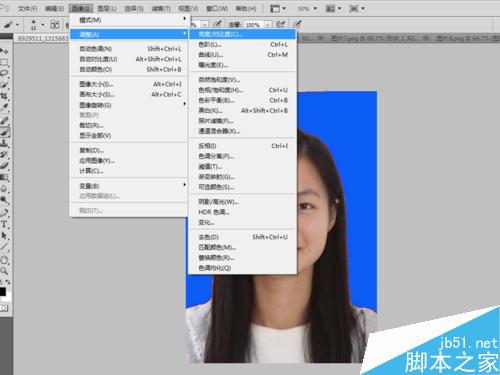The height and width of the screenshot is (375, 500).
Task: Choose 替换颜色(R) menu entry
Action: click(242, 258)
